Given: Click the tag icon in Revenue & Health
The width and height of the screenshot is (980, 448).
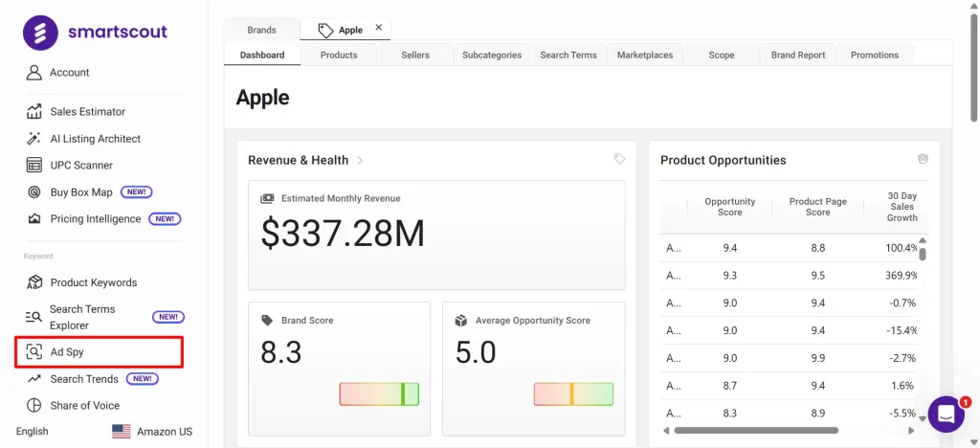Looking at the screenshot, I should [x=619, y=159].
